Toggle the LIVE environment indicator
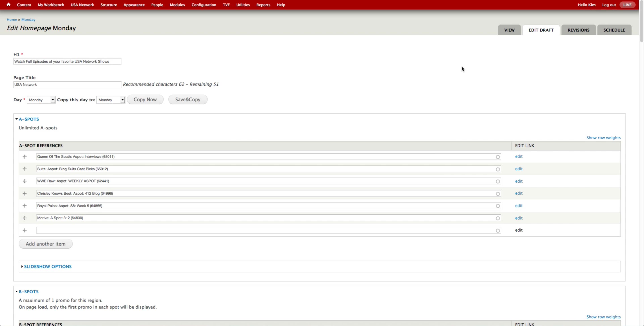644x326 pixels. click(x=627, y=5)
